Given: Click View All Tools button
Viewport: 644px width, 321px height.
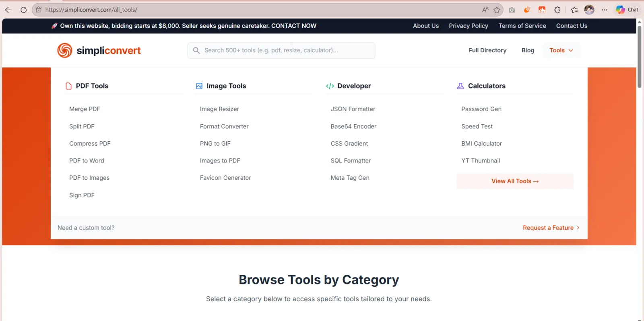Looking at the screenshot, I should point(515,181).
